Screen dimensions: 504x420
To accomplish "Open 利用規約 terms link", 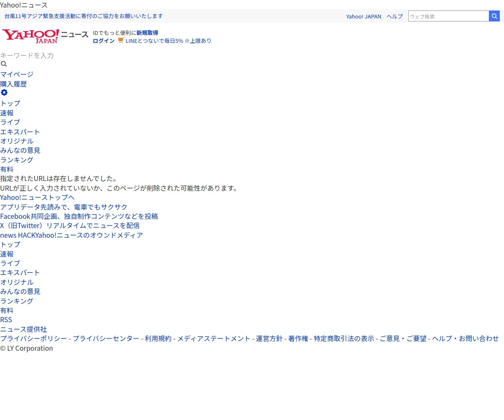I will [x=158, y=339].
